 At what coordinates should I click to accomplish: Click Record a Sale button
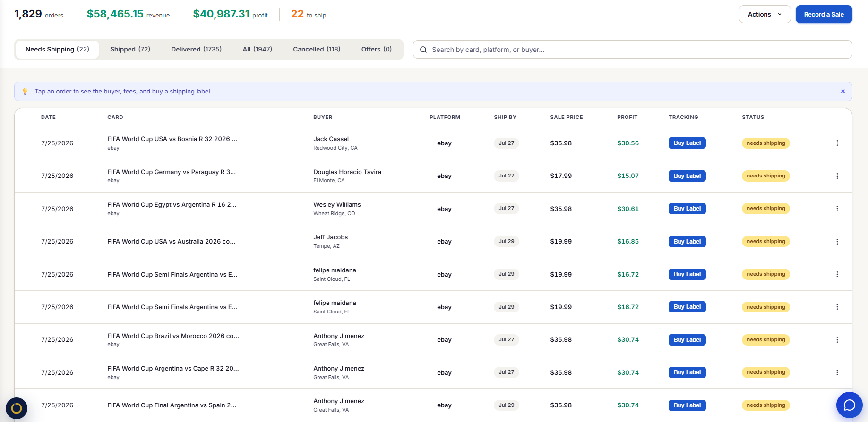[824, 14]
